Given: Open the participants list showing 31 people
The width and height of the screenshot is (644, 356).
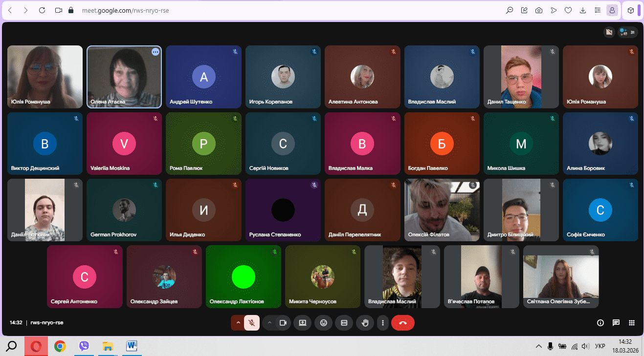Looking at the screenshot, I should 627,32.
